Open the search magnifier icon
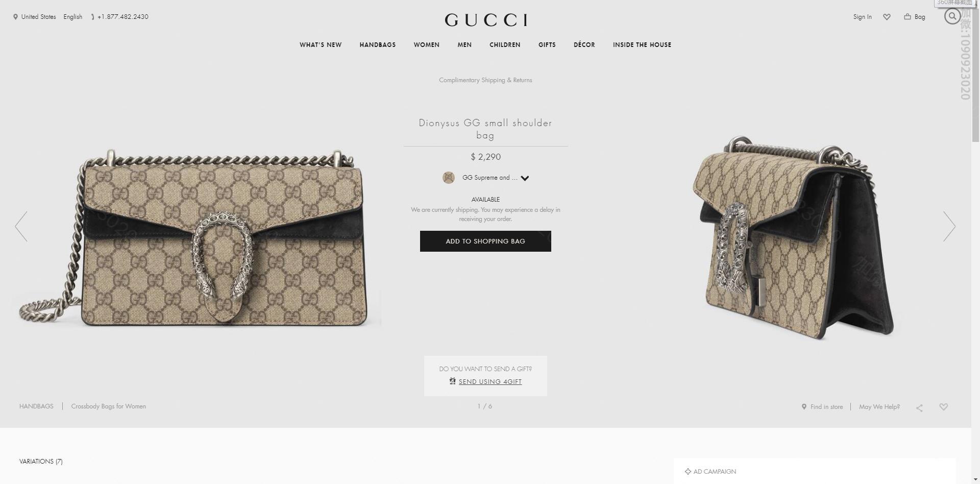Viewport: 980px width, 484px height. [x=952, y=16]
